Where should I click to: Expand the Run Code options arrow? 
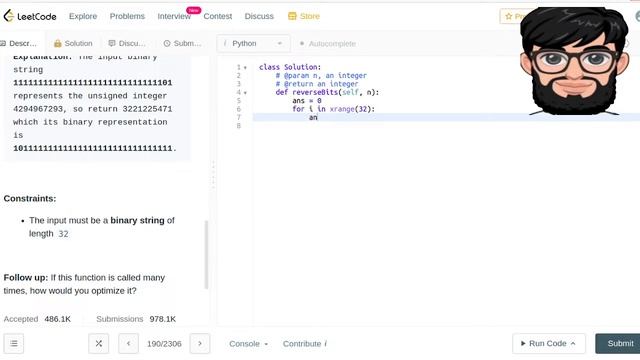tap(573, 344)
